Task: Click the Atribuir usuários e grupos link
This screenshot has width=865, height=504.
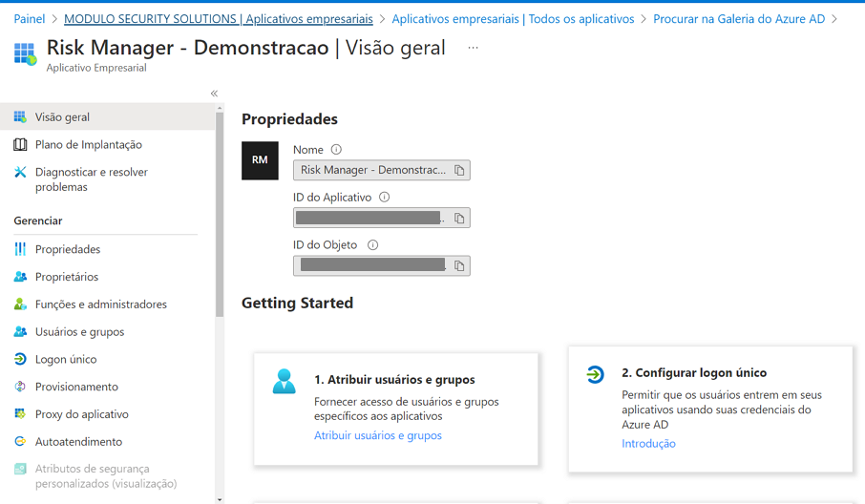Action: pos(378,435)
